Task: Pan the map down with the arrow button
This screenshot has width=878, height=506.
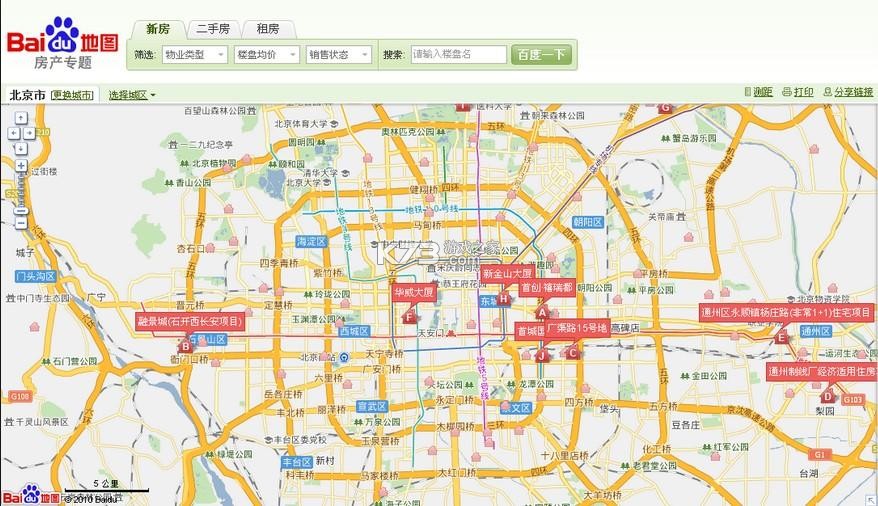Action: point(21,148)
